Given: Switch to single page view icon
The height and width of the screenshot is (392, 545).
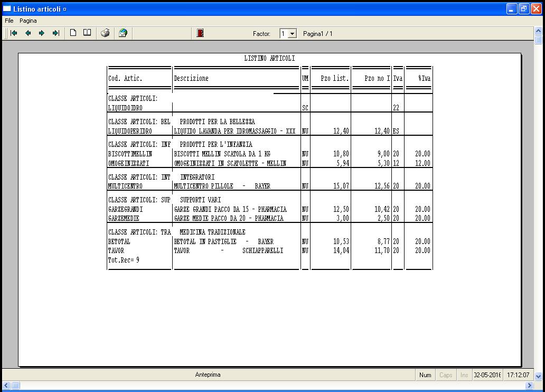Looking at the screenshot, I should (73, 33).
